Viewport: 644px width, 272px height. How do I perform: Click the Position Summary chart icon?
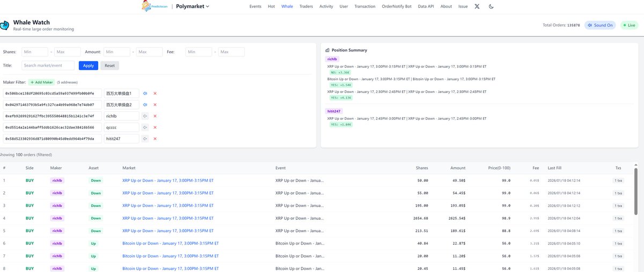click(327, 50)
